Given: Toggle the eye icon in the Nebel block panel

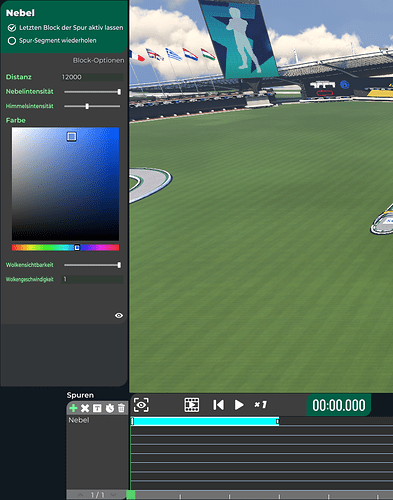Looking at the screenshot, I should 119,315.
